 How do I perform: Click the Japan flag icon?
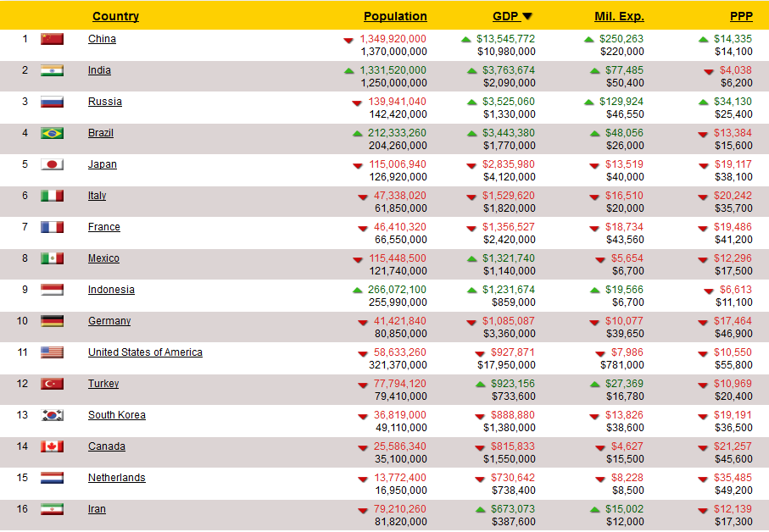click(x=52, y=164)
